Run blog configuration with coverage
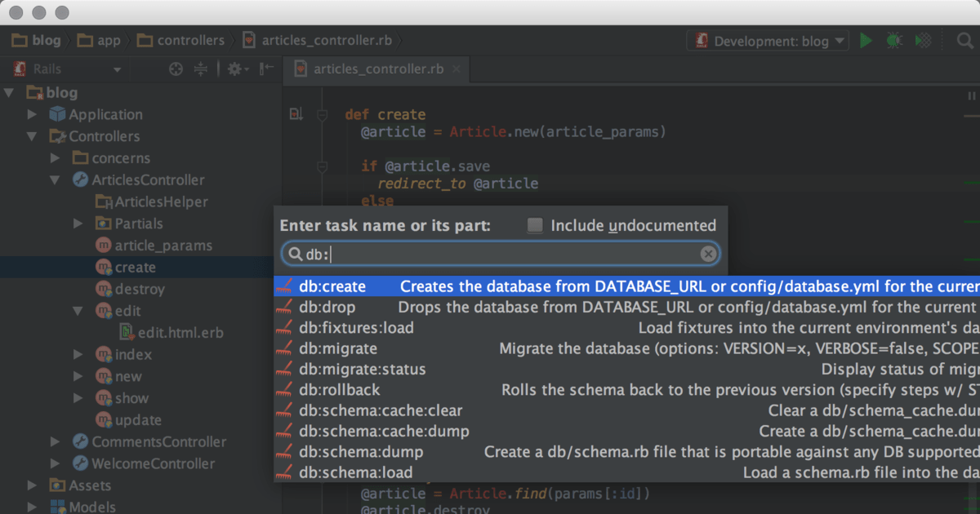 pos(921,40)
